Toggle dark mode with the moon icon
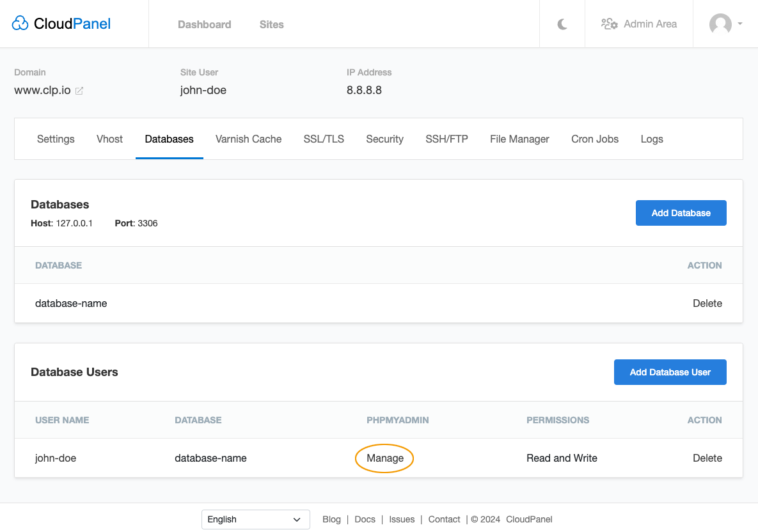The height and width of the screenshot is (532, 758). click(x=562, y=24)
